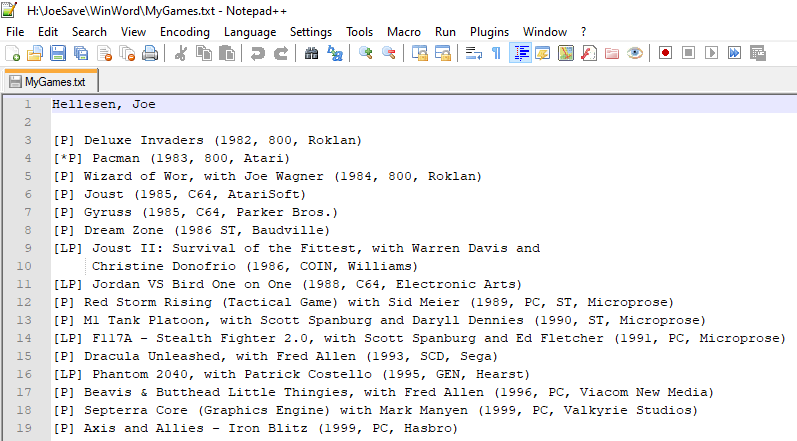Click the 'Dream Zone' line text
This screenshot has height=441, width=797.
tap(192, 230)
